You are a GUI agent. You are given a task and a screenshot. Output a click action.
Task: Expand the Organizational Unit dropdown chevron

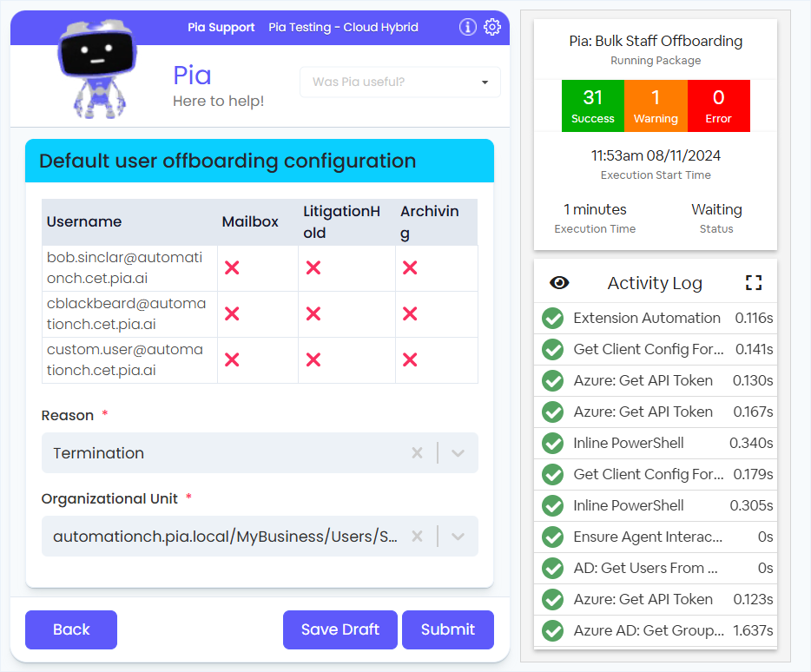458,537
